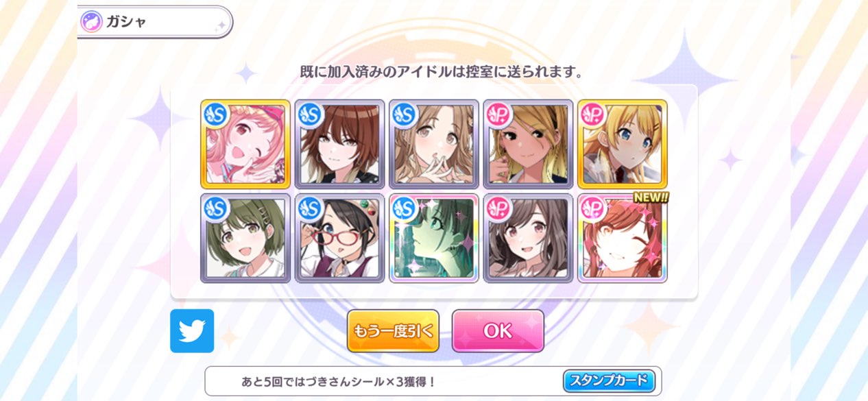868x401 pixels.
Task: Click the NEW!! label on last card
Action: (x=651, y=197)
